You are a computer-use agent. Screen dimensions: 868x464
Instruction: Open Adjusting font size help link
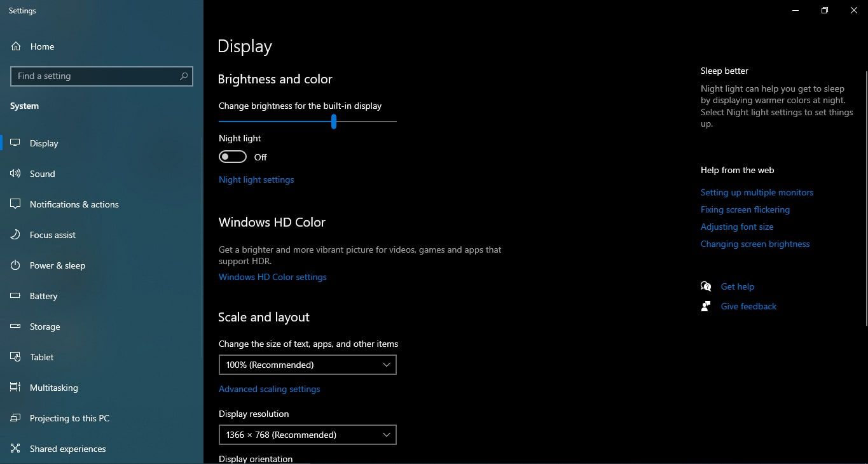point(737,227)
